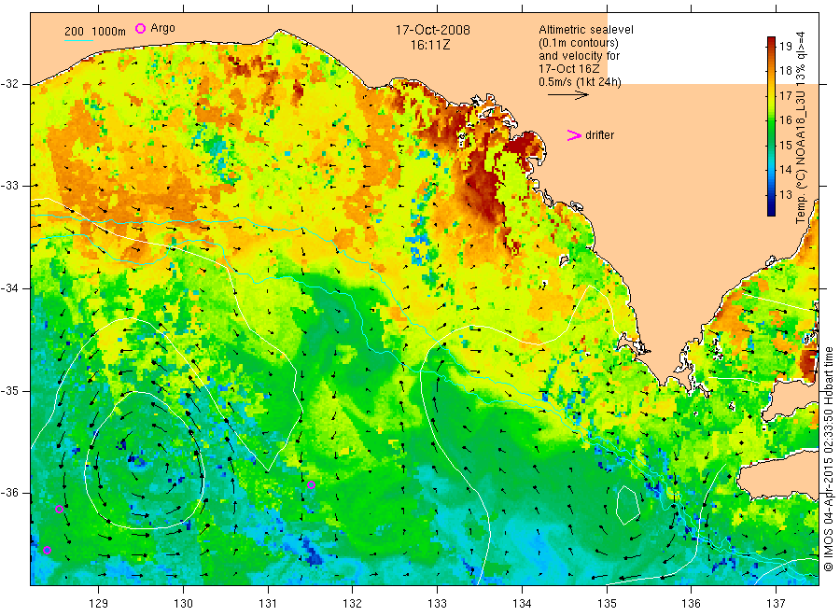Click the magenta Argo circle in legend
The height and width of the screenshot is (616, 840).
tap(140, 28)
